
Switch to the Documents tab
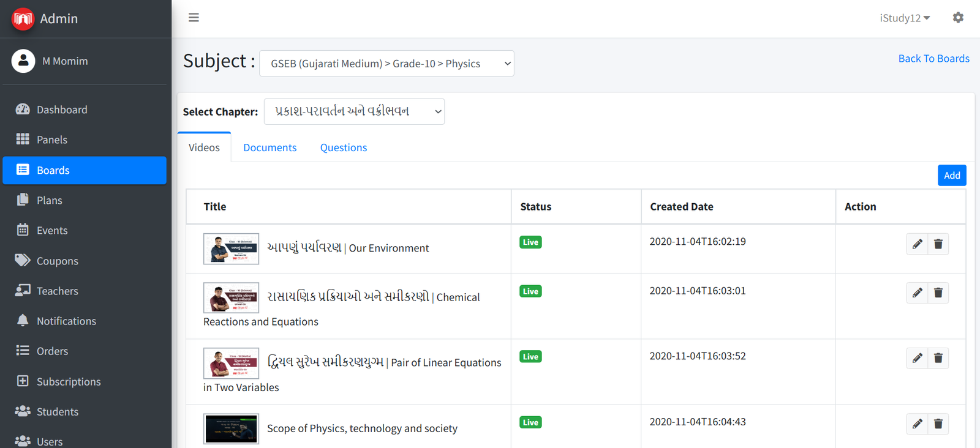pos(269,147)
